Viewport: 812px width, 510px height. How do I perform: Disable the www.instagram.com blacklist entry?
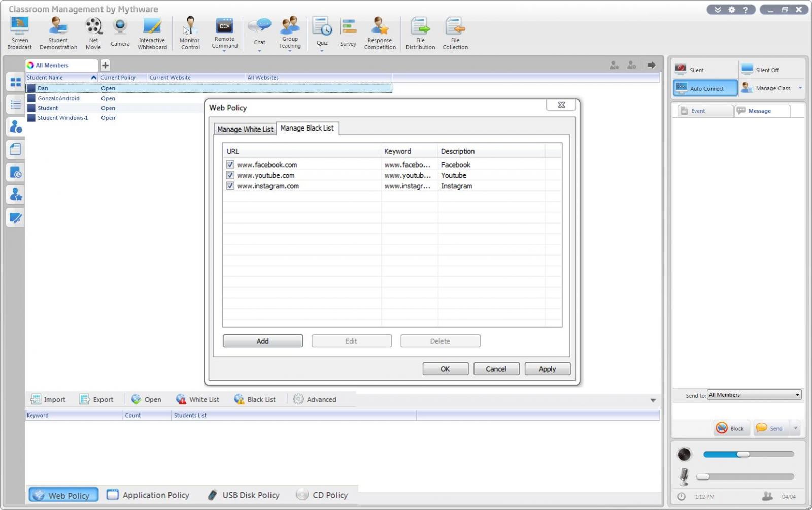coord(230,186)
